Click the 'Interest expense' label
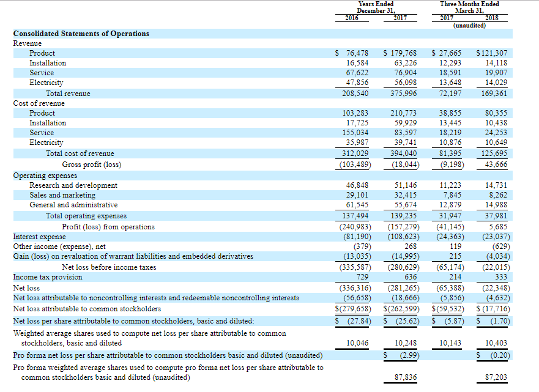539x392 pixels. [x=39, y=237]
